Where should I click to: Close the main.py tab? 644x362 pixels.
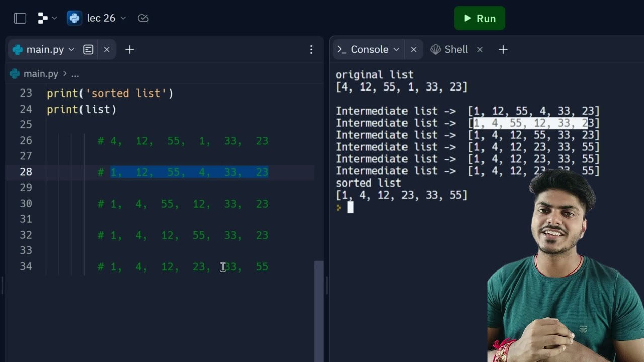tap(107, 50)
